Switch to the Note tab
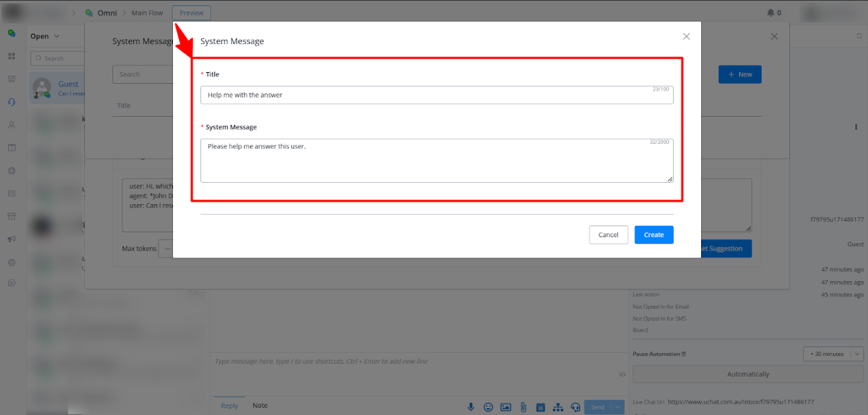Viewport: 868px width, 415px height. pos(260,406)
